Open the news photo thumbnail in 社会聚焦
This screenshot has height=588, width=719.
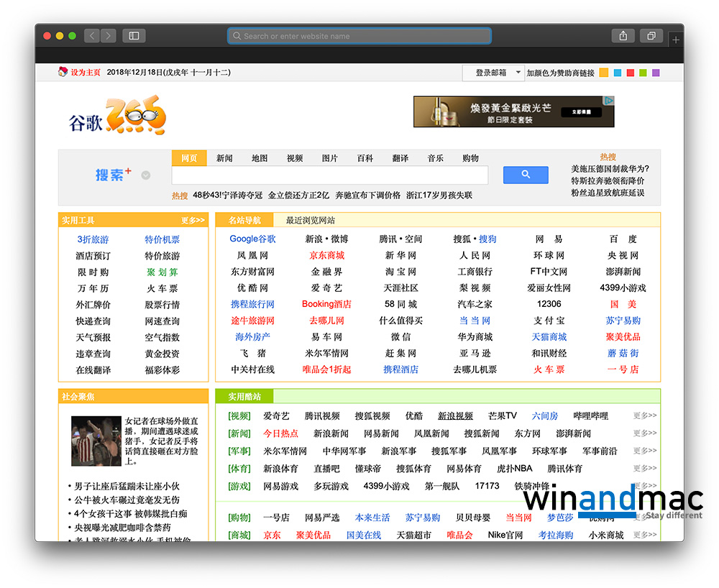96,441
